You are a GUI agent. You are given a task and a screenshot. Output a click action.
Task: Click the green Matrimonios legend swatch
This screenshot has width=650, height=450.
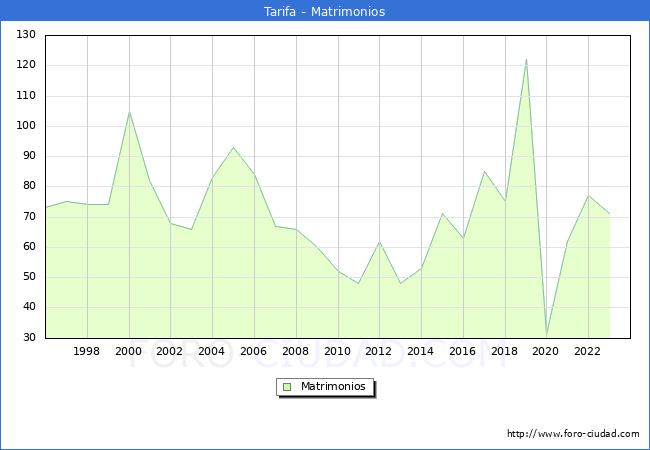[x=287, y=387]
